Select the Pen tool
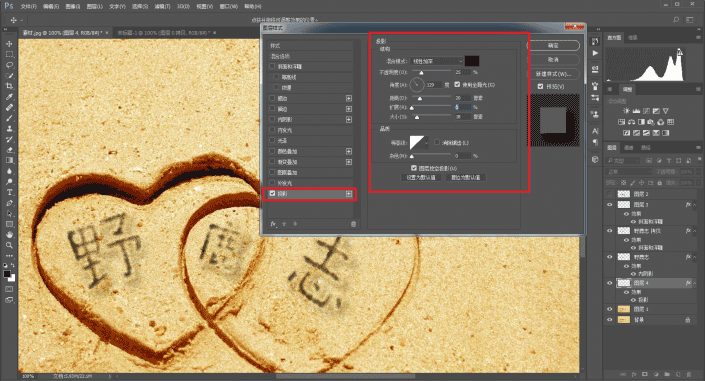The image size is (705, 381). [9, 203]
